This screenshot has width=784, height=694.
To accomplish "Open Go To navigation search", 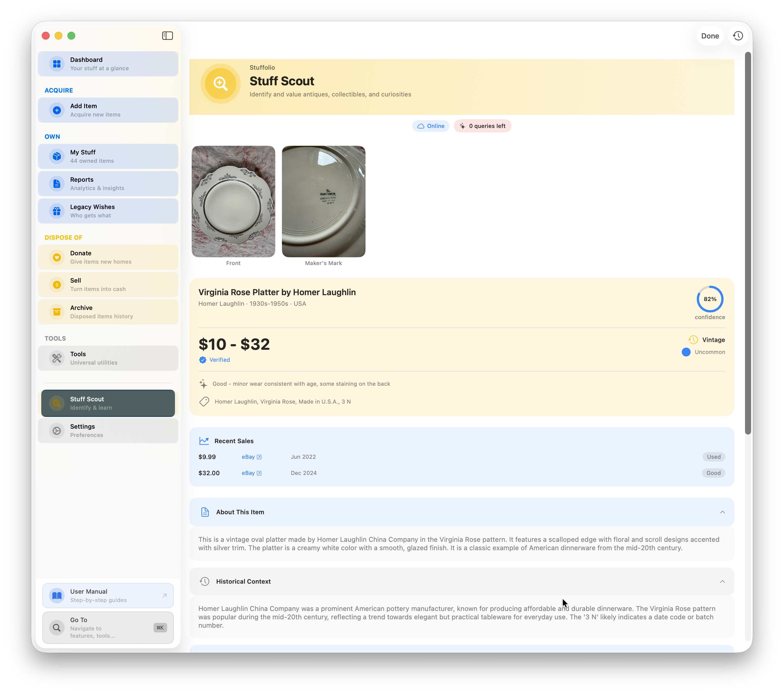I will click(108, 627).
